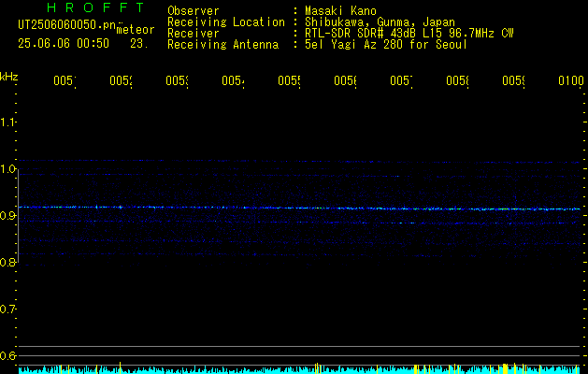Click the cyan amplitude strip at bottom
The width and height of the screenshot is (588, 374).
299,370
